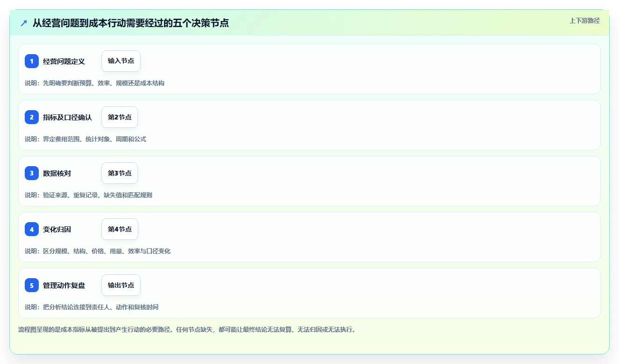Click the number 4 step badge
This screenshot has height=364, width=619.
point(32,229)
